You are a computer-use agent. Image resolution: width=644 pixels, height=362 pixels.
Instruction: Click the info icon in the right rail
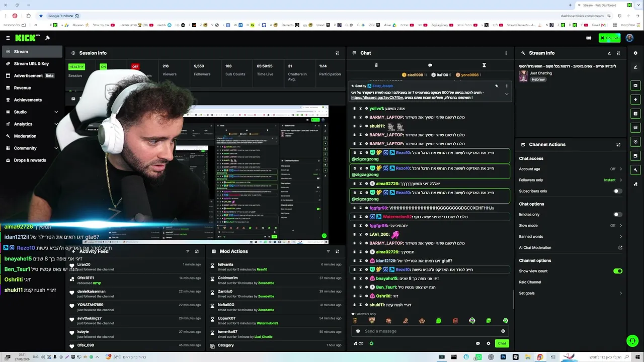(x=635, y=53)
